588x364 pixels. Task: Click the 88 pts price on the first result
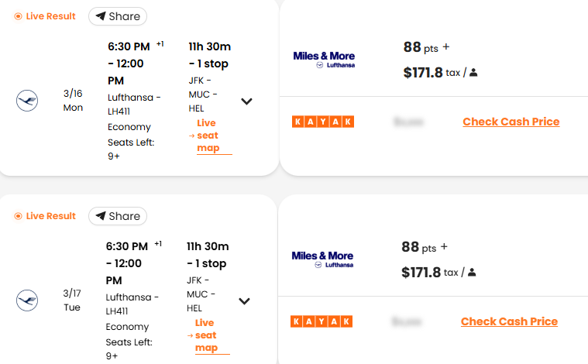point(420,47)
